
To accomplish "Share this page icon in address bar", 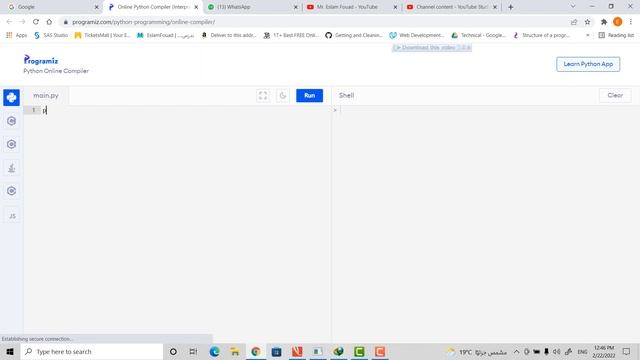I will [x=574, y=22].
